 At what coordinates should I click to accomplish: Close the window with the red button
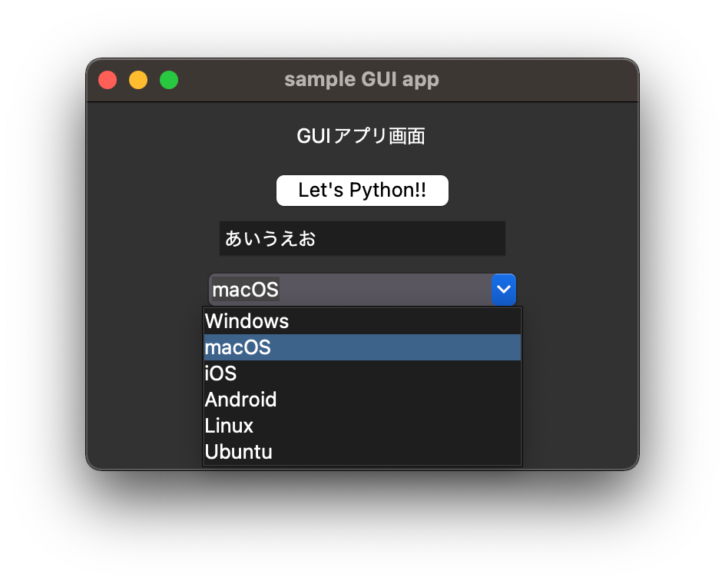click(107, 80)
